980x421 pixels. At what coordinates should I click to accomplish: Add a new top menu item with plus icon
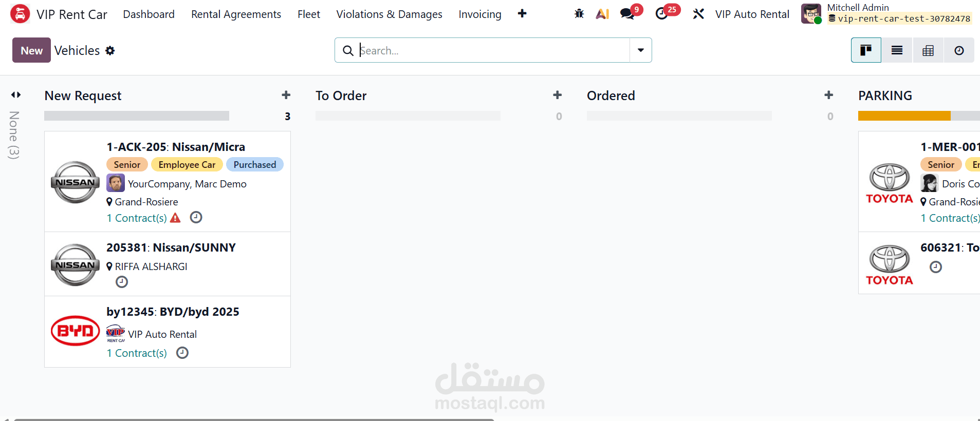[522, 13]
